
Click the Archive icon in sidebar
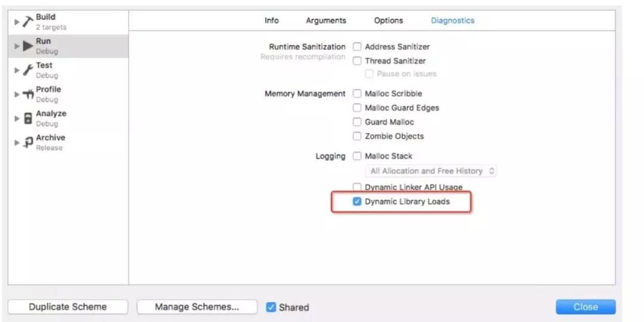click(x=28, y=143)
